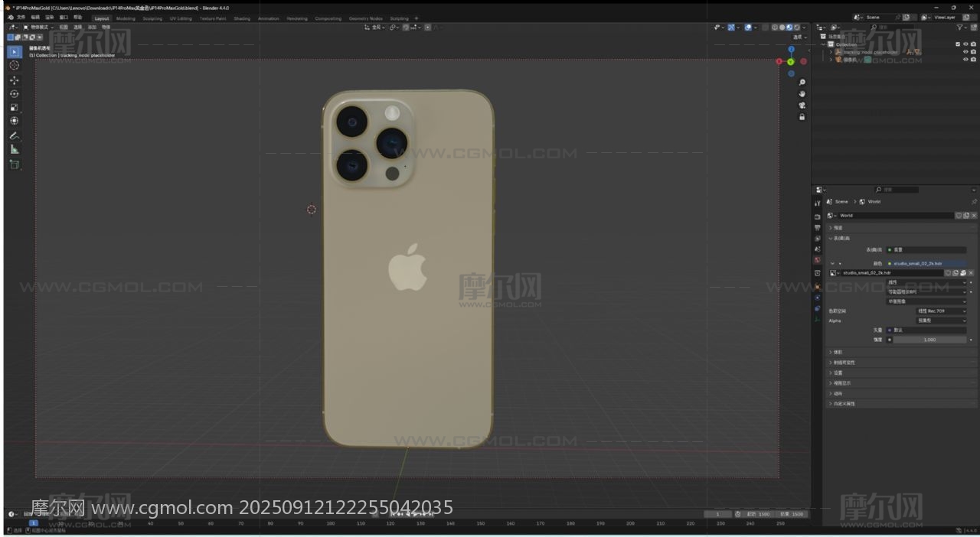This screenshot has height=537, width=980.
Task: Switch to the Shading workspace tab
Action: point(242,18)
